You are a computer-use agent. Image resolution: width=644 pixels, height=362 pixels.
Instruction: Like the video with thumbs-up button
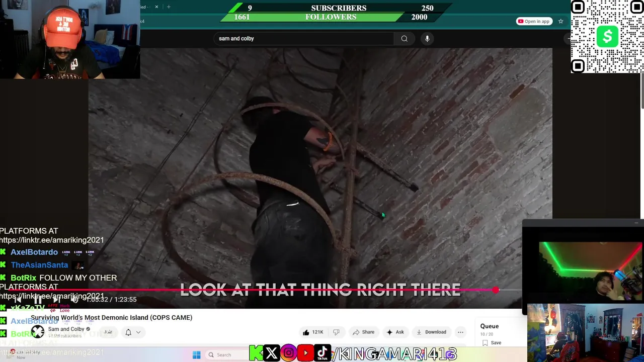click(312, 332)
